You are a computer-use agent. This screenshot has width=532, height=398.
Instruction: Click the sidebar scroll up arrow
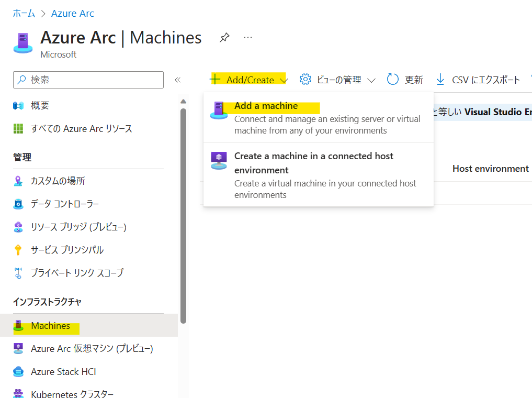[183, 101]
